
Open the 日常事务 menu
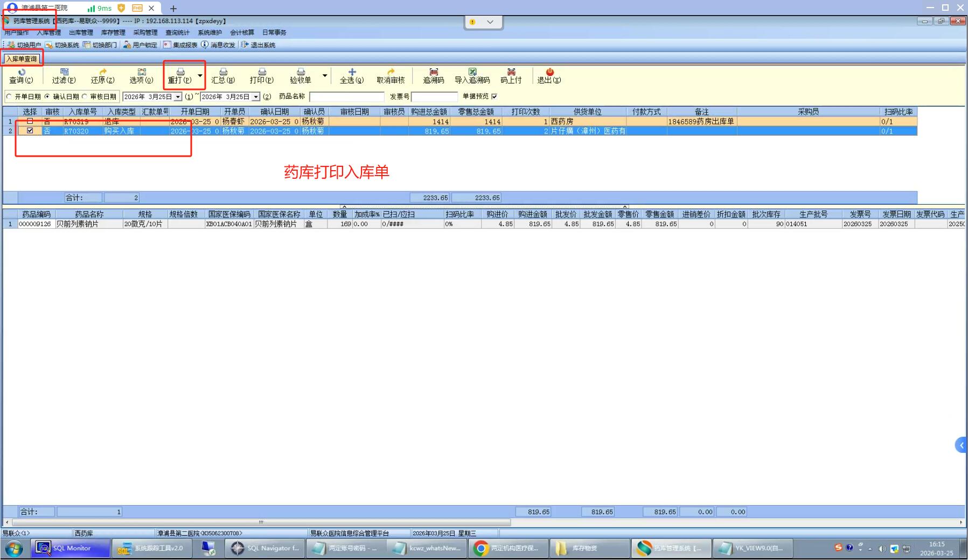point(274,32)
